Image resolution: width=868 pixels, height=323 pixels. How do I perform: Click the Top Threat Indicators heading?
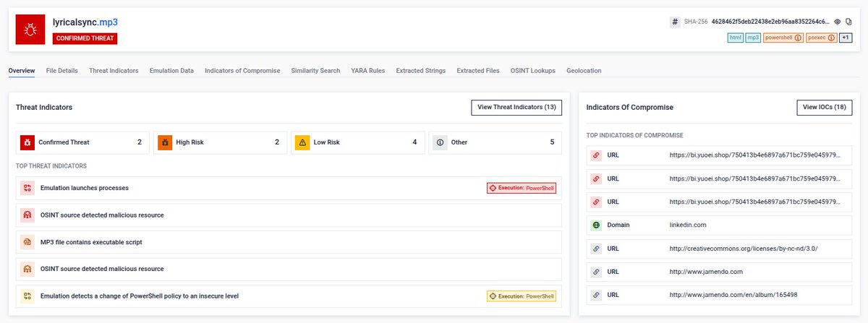tap(51, 165)
